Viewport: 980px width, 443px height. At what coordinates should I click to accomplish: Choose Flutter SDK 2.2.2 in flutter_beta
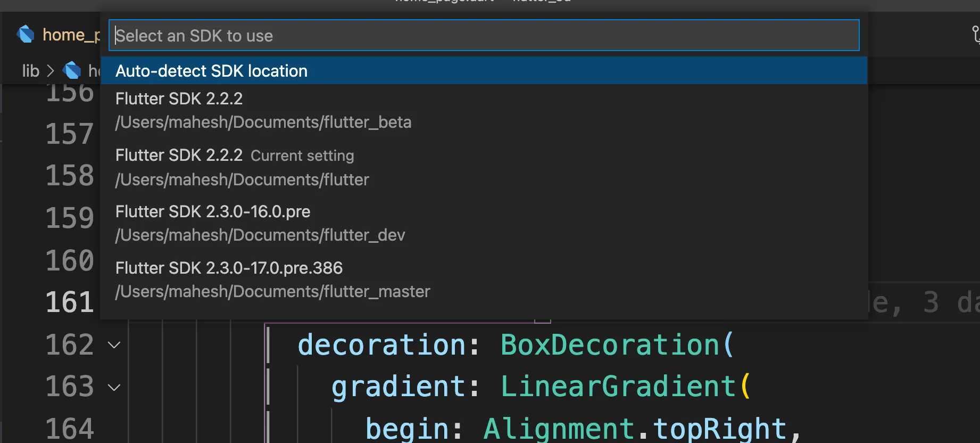coord(484,110)
